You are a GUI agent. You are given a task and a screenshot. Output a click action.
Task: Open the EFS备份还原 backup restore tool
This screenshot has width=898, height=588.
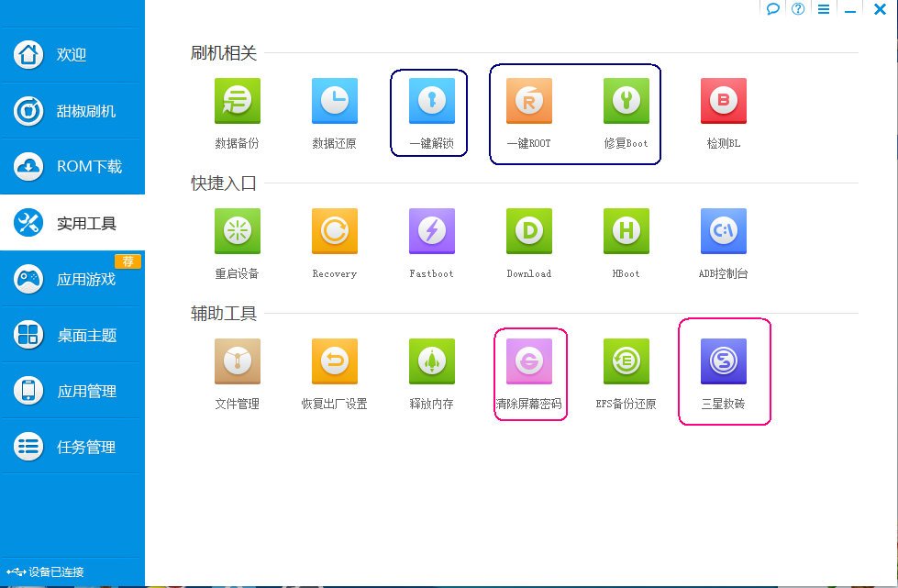click(626, 361)
